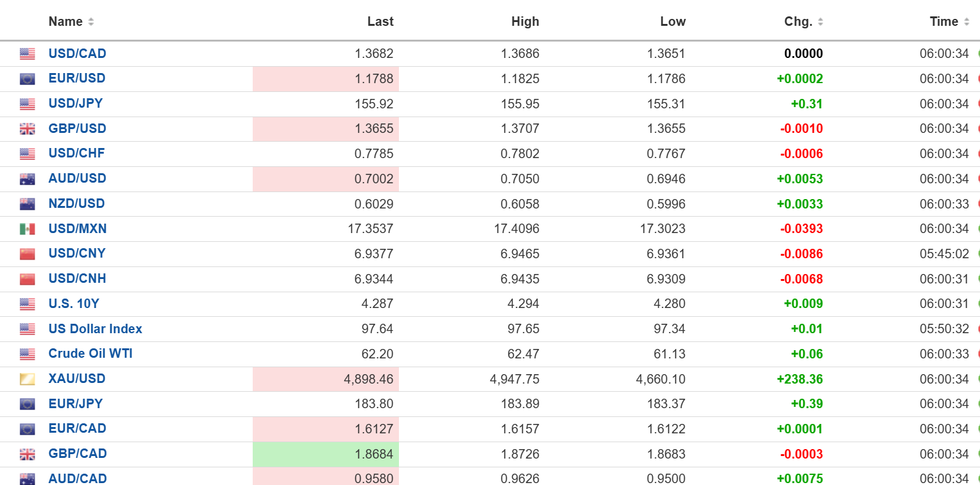Click the gold bar icon beside XAU/USD
Viewport: 980px width, 485px height.
(x=27, y=379)
